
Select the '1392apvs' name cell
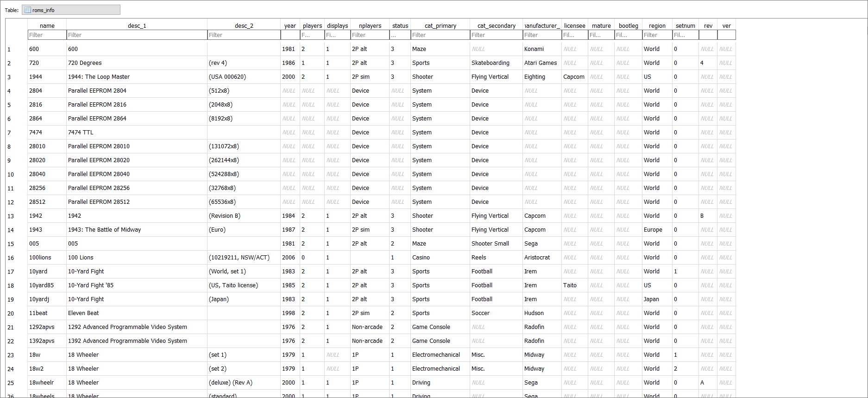(47, 341)
